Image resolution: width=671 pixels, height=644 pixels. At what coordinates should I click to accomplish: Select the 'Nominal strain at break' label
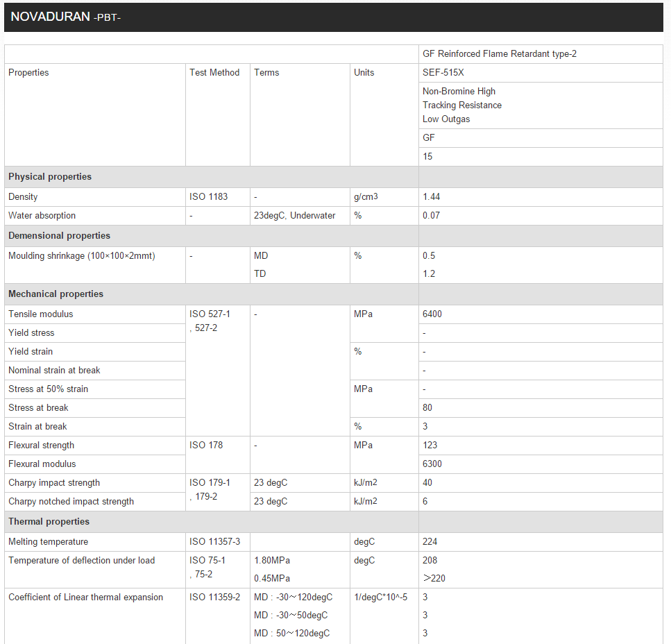click(54, 371)
